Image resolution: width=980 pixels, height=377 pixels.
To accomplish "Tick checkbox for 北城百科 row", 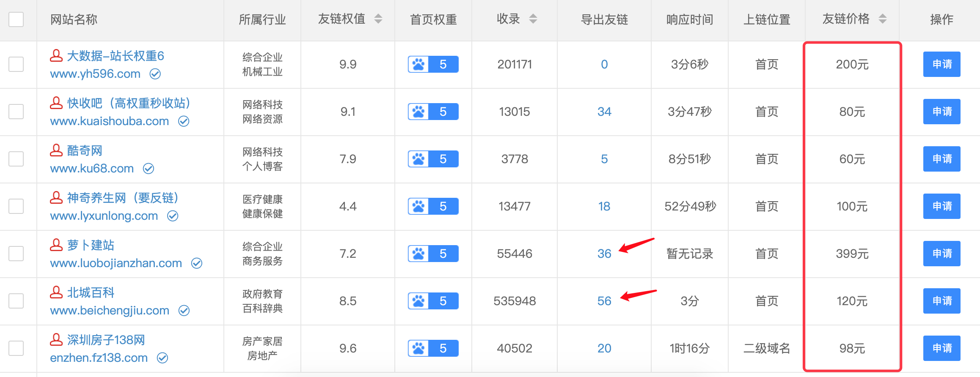I will (x=16, y=301).
